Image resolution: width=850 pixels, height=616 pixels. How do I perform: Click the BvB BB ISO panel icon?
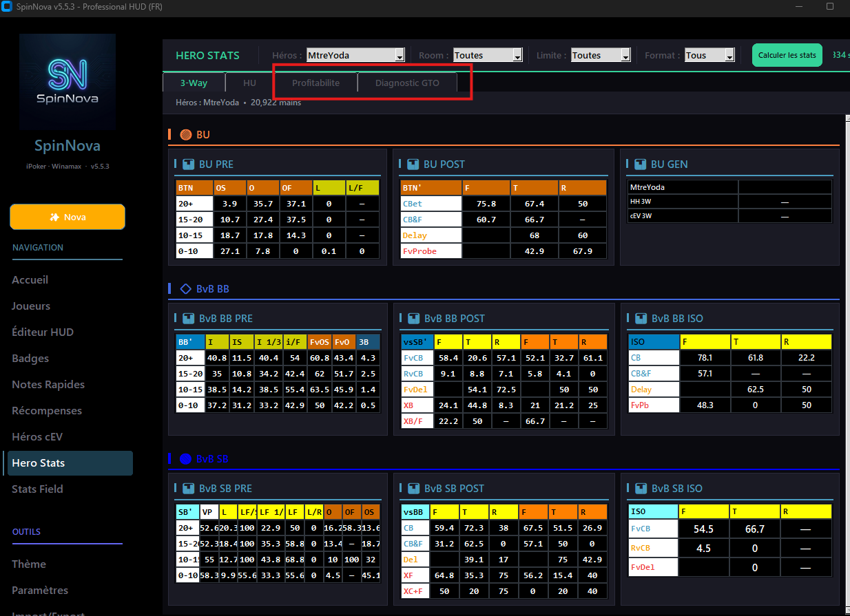(x=640, y=319)
